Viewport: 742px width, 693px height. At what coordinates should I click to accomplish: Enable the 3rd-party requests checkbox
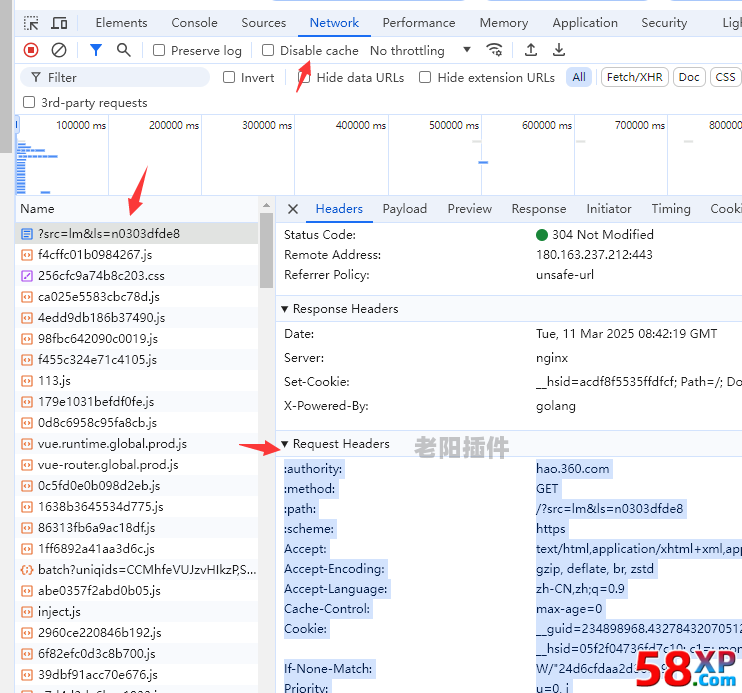coord(29,102)
